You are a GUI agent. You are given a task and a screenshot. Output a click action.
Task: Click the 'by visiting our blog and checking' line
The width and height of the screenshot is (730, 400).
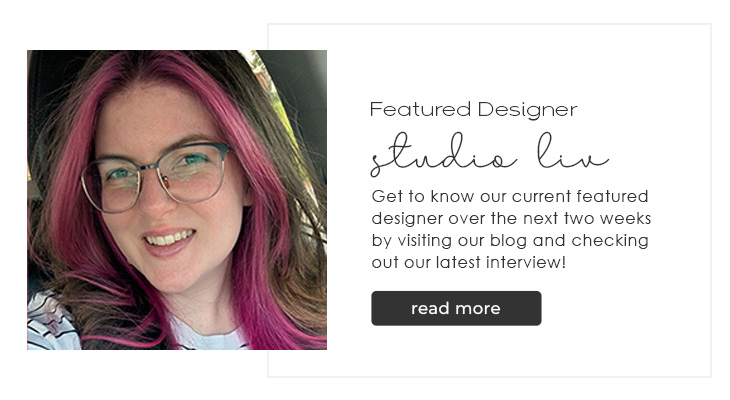(x=510, y=241)
